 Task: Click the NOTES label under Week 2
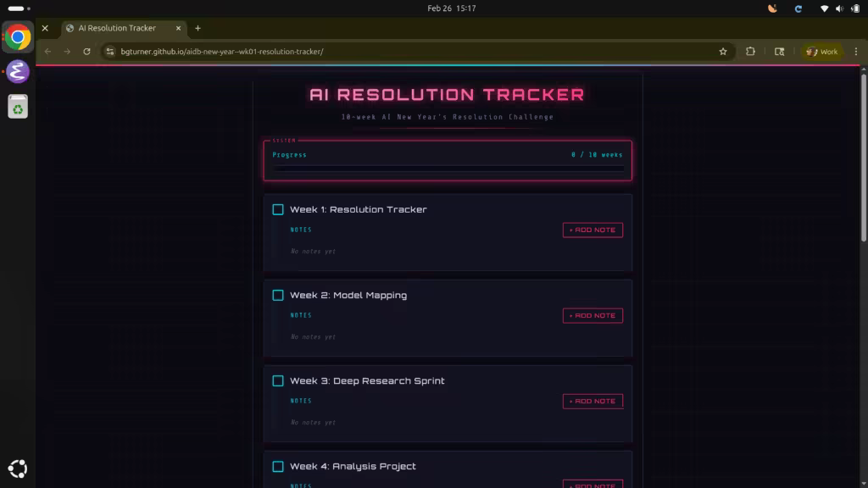[301, 315]
